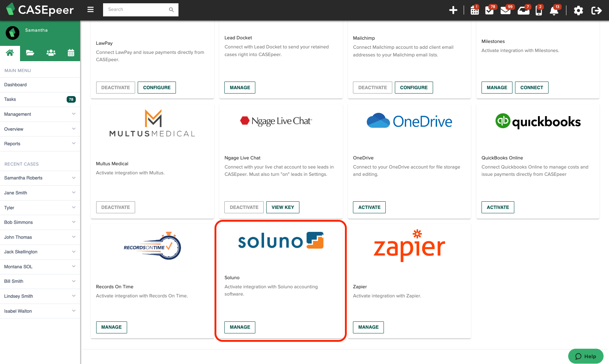Configure the Mailchimp integration
The image size is (609, 364).
[x=414, y=88]
